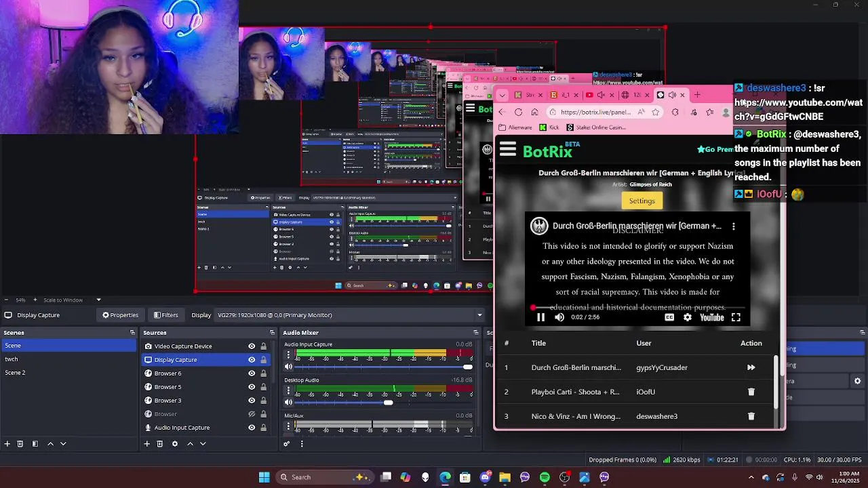Open BotRix yellow Settings button
Image resolution: width=868 pixels, height=488 pixels.
coord(642,201)
